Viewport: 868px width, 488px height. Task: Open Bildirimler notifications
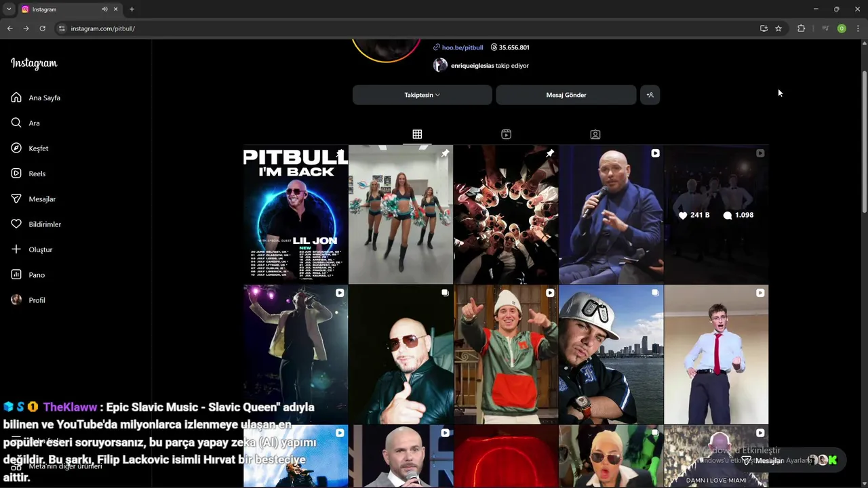click(x=45, y=224)
